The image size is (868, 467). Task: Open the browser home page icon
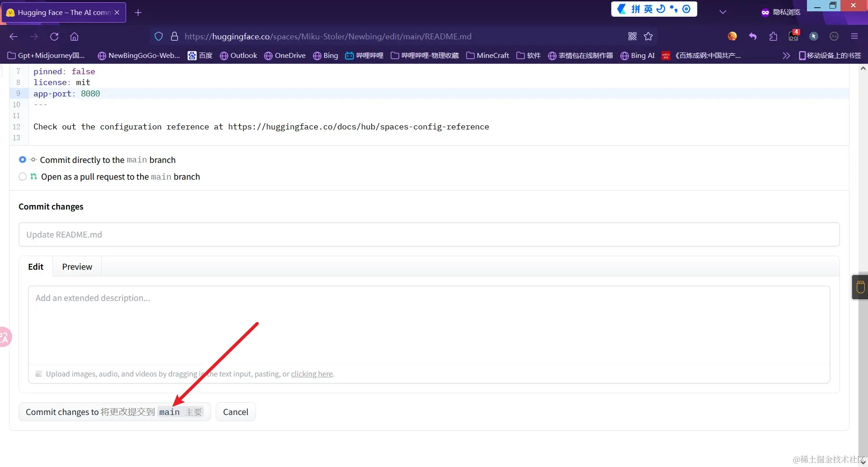75,37
